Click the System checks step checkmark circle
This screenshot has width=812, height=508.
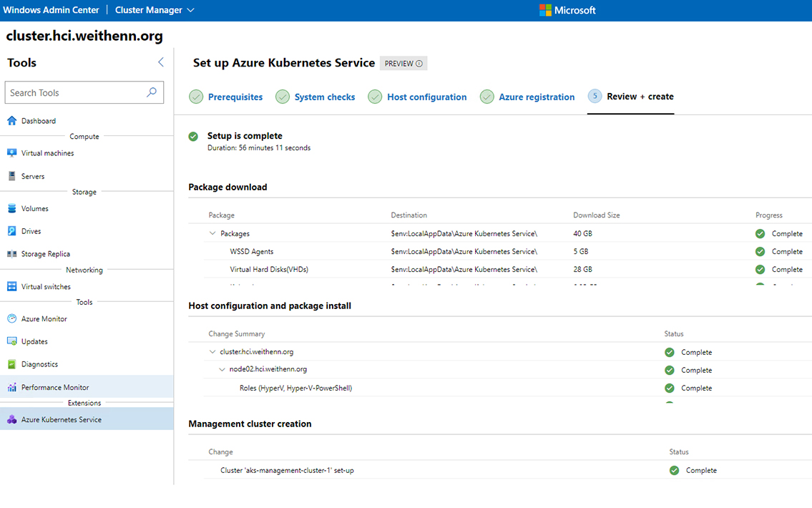[282, 97]
